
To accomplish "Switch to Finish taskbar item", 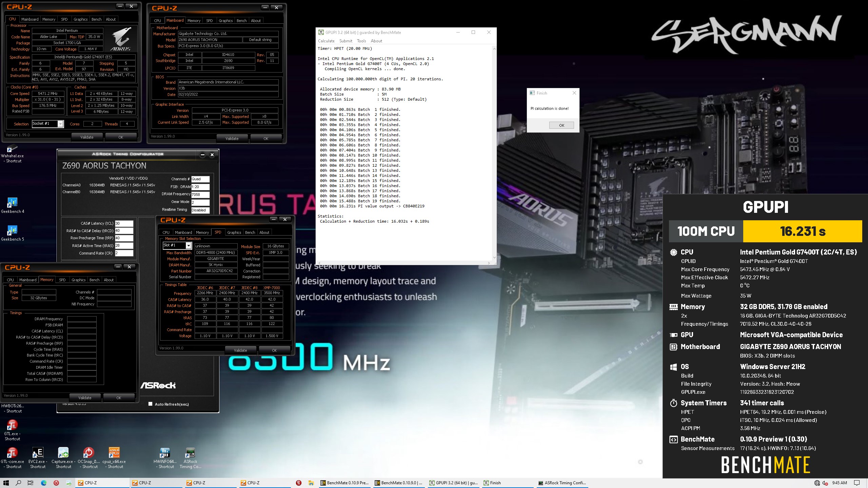I will 508,483.
